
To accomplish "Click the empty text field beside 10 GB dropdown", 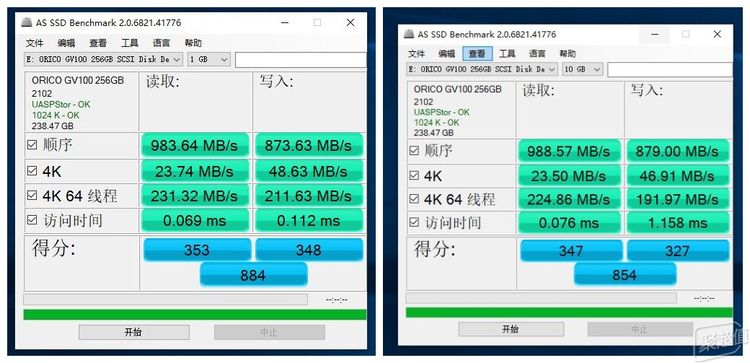I will [x=670, y=69].
